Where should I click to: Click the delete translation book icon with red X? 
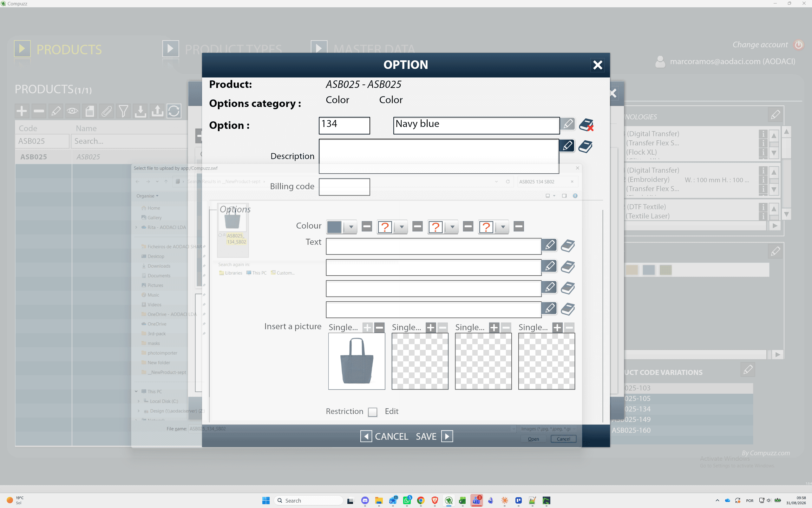tap(586, 125)
